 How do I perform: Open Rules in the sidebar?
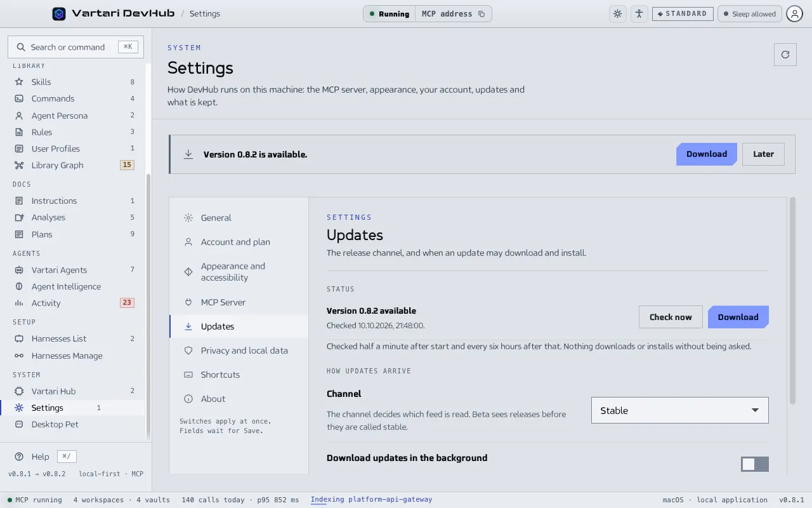coord(73,132)
